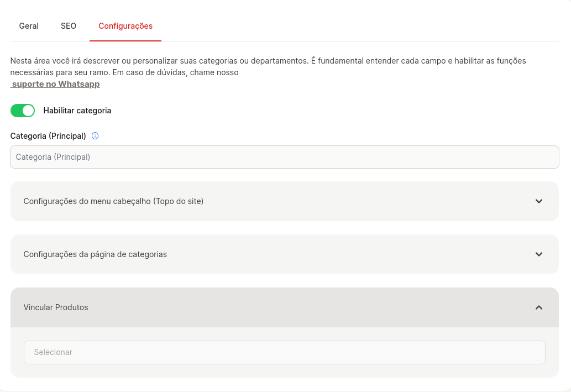Click into the Categoria (Principal) input field

click(x=285, y=157)
